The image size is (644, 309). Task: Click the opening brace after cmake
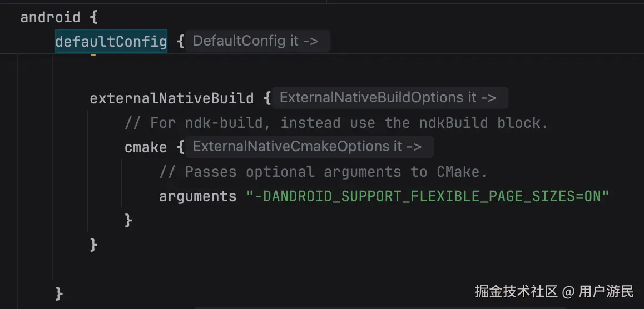tap(180, 147)
